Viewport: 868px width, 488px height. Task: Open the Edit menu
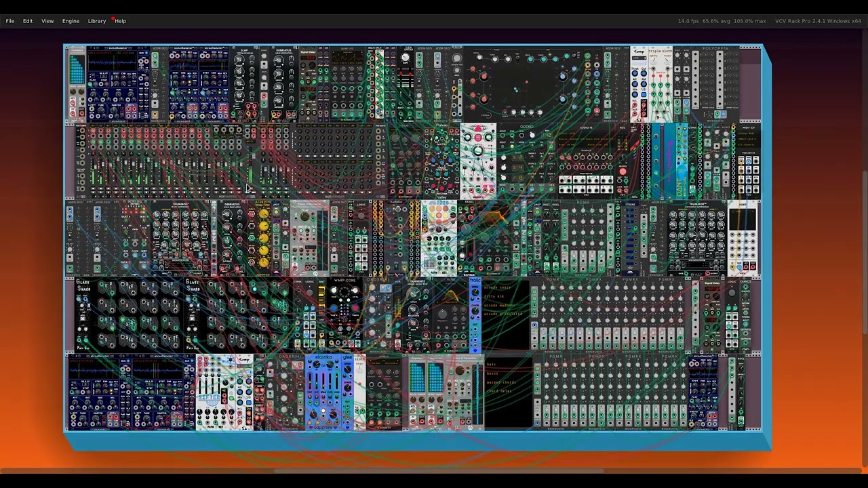[28, 21]
